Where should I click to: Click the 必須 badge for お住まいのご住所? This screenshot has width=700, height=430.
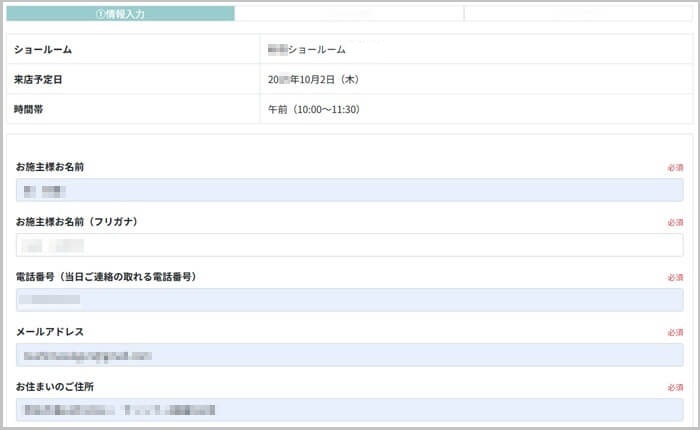[x=675, y=387]
